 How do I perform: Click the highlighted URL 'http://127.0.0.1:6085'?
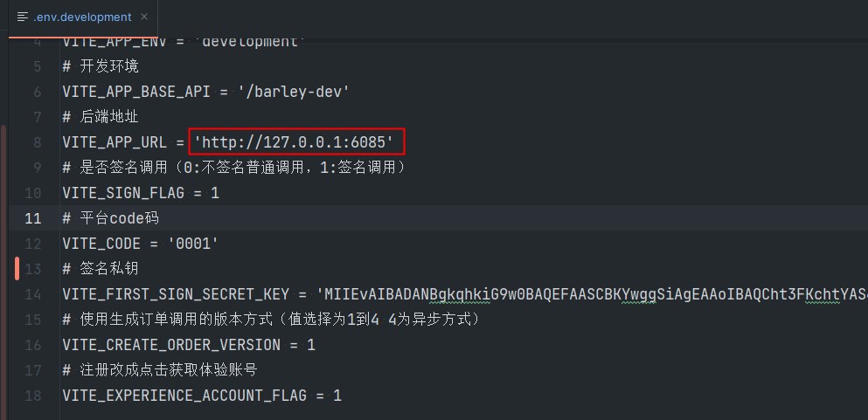(296, 142)
